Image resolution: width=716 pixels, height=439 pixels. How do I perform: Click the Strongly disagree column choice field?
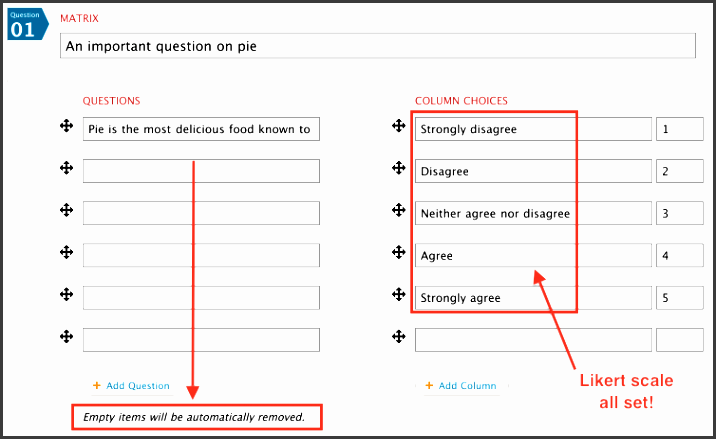click(x=533, y=129)
